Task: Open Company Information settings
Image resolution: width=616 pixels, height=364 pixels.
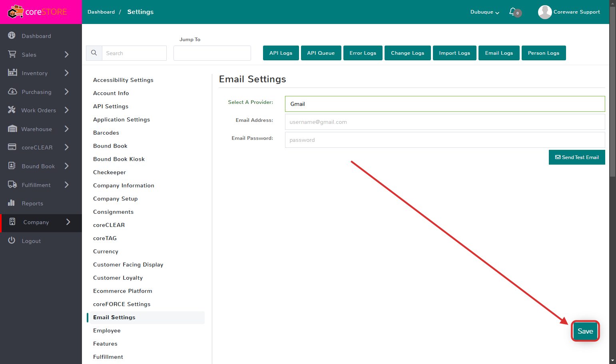Action: click(x=124, y=185)
